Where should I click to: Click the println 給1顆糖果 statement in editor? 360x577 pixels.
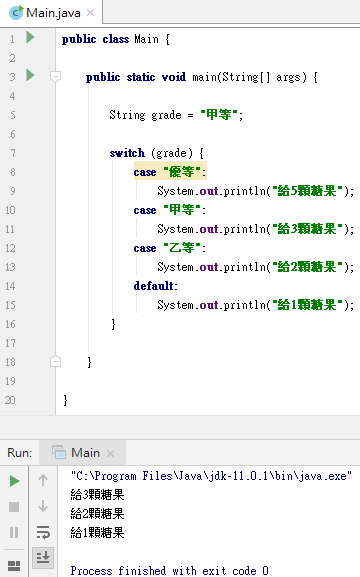(x=255, y=305)
